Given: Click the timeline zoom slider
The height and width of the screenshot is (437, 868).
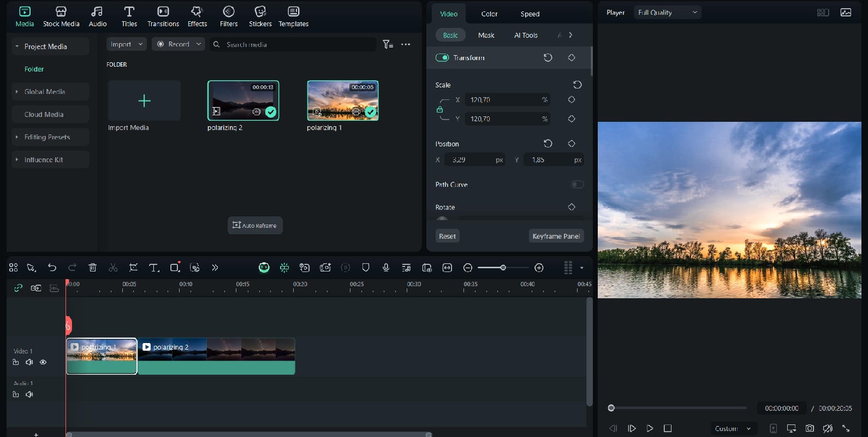Looking at the screenshot, I should pyautogui.click(x=503, y=268).
